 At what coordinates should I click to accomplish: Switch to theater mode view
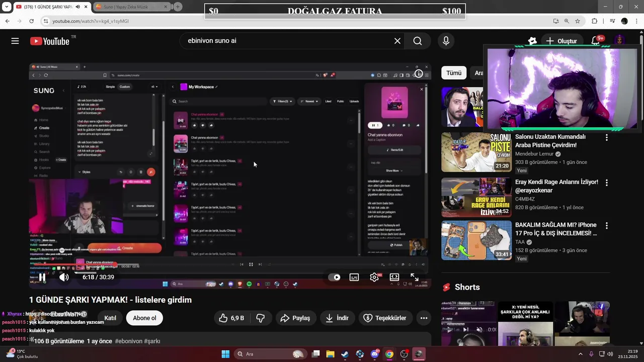click(x=394, y=277)
